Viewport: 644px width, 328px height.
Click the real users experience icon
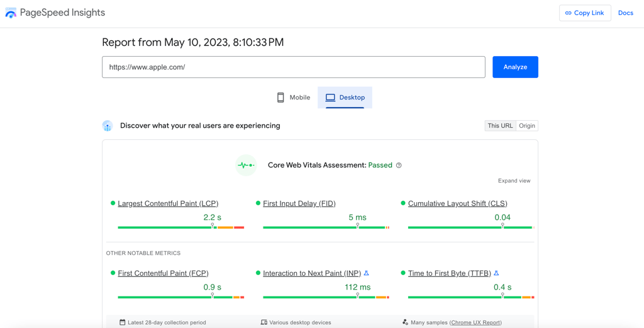tap(108, 126)
